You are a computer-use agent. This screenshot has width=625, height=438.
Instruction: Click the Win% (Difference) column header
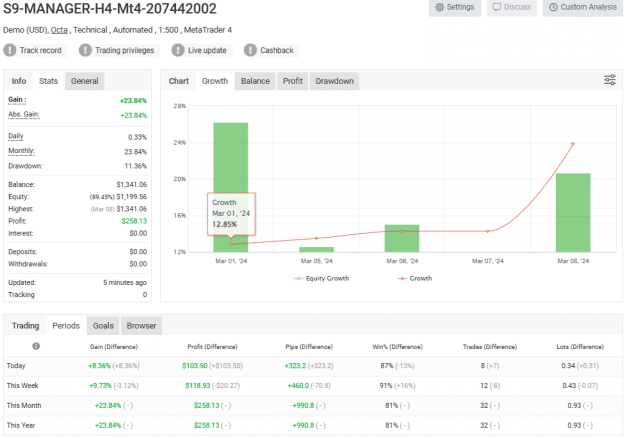[397, 347]
